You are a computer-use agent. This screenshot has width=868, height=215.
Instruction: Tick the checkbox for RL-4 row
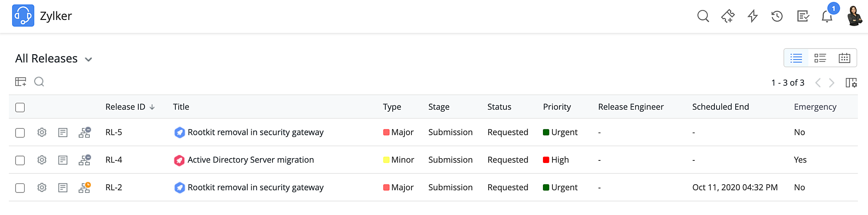(x=20, y=160)
